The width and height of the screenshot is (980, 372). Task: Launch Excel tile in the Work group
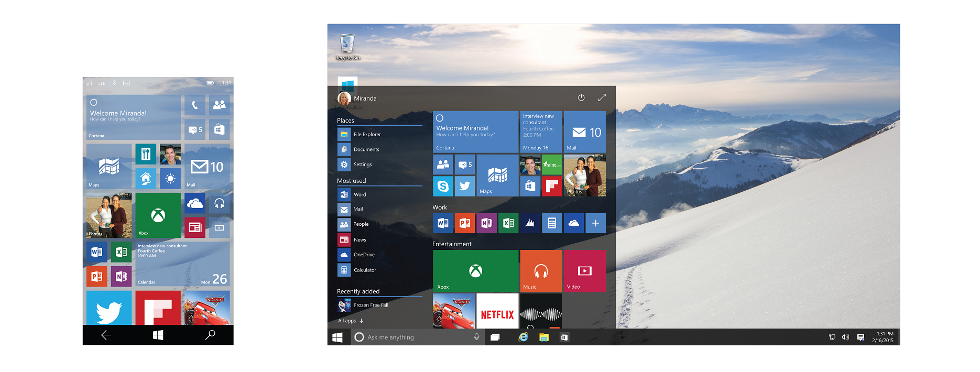coord(508,223)
